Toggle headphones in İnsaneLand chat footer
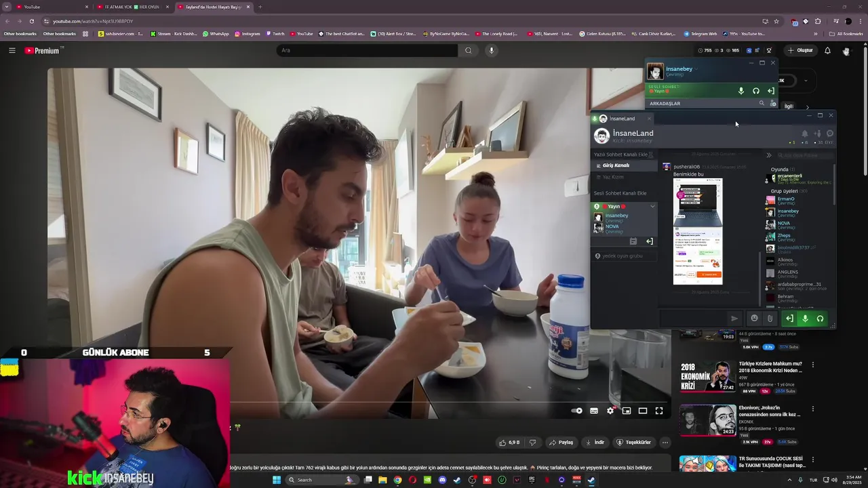The width and height of the screenshot is (868, 488). point(820,319)
